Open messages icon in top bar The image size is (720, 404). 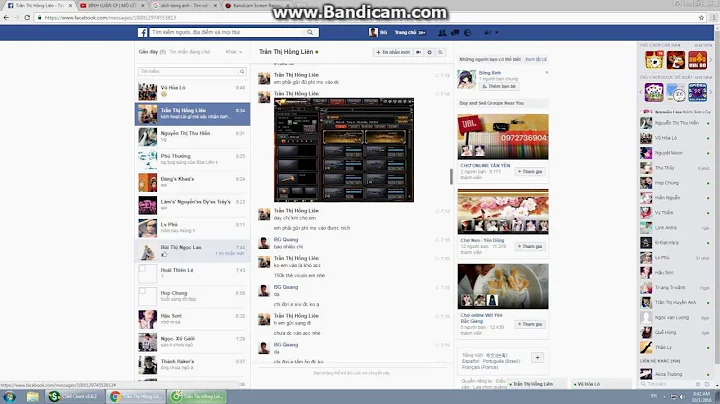(455, 33)
